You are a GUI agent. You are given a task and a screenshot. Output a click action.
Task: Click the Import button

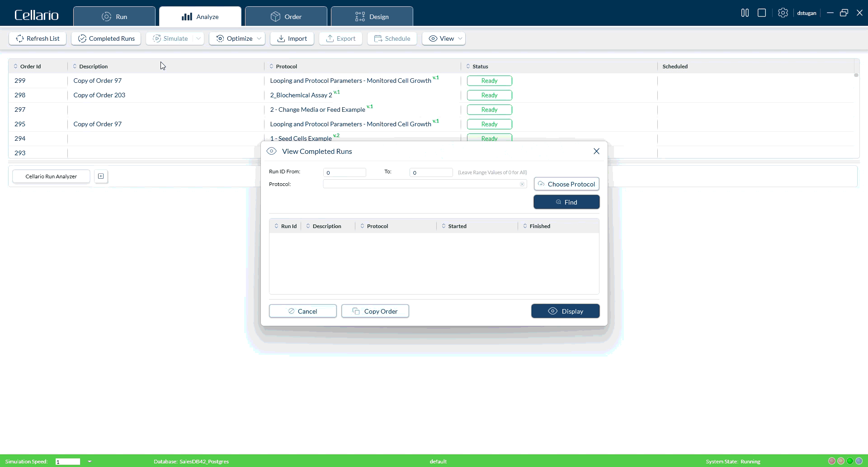coord(292,38)
